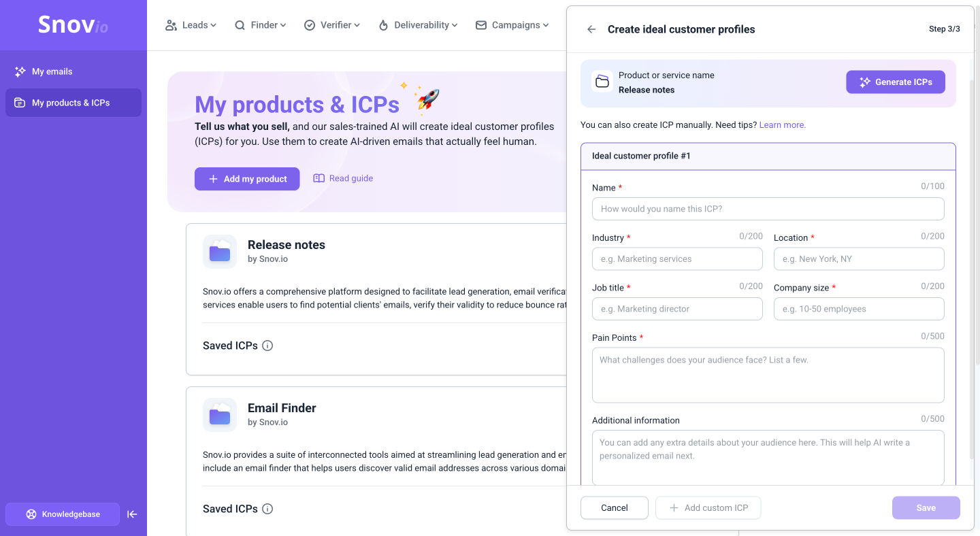Viewport: 980px width, 536px height.
Task: Expand the Verifier dropdown menu
Action: click(332, 25)
